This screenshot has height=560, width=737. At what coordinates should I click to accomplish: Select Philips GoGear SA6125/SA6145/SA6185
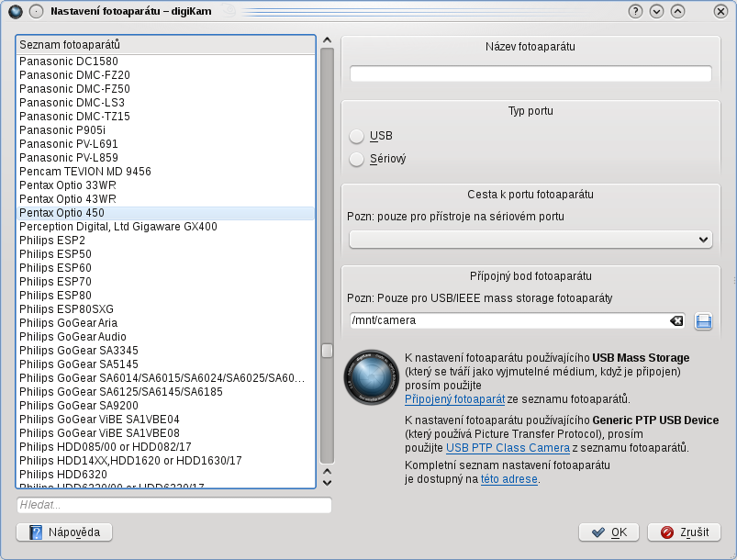click(x=165, y=392)
